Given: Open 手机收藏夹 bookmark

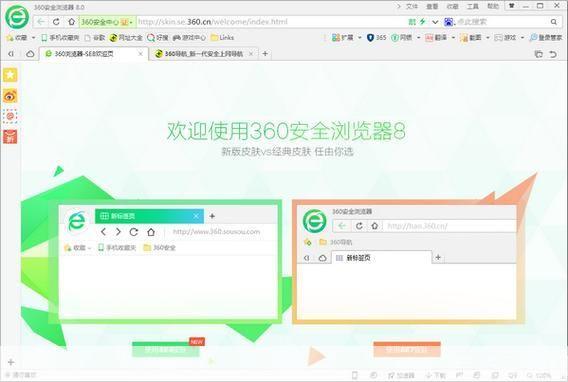Looking at the screenshot, I should pos(60,38).
